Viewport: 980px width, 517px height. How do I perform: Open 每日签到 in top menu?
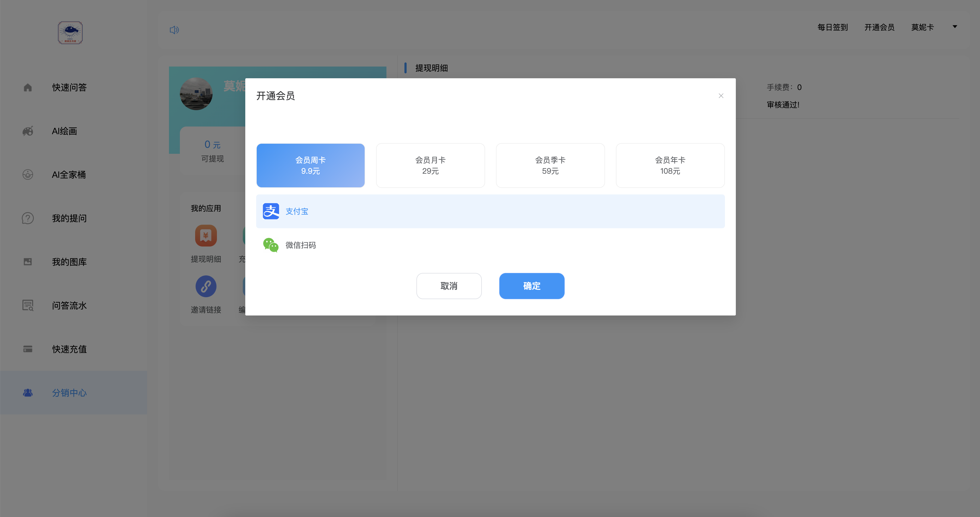coord(832,28)
